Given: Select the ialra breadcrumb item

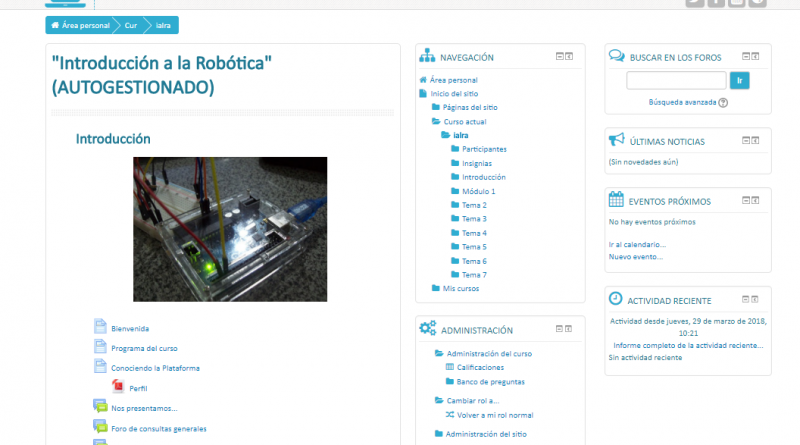Looking at the screenshot, I should click(163, 25).
